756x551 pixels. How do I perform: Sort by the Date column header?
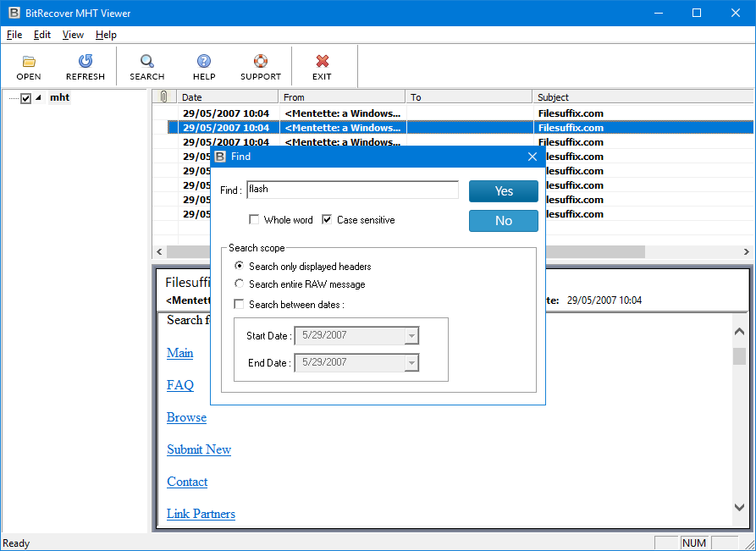tap(228, 96)
